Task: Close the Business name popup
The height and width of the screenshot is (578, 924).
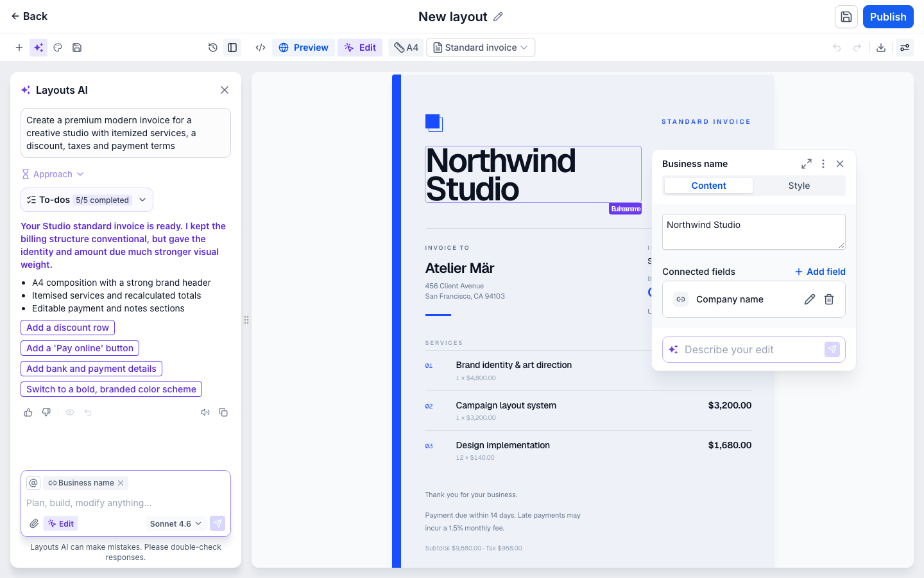Action: (x=840, y=164)
